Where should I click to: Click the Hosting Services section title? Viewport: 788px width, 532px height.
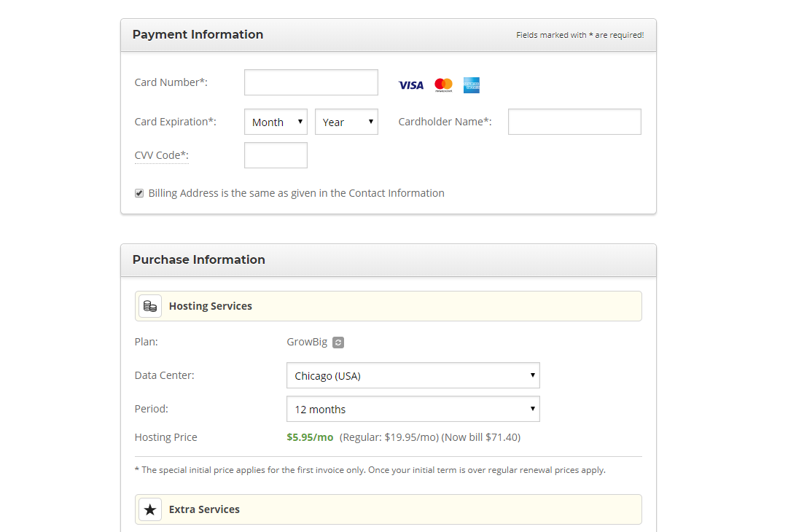[211, 306]
